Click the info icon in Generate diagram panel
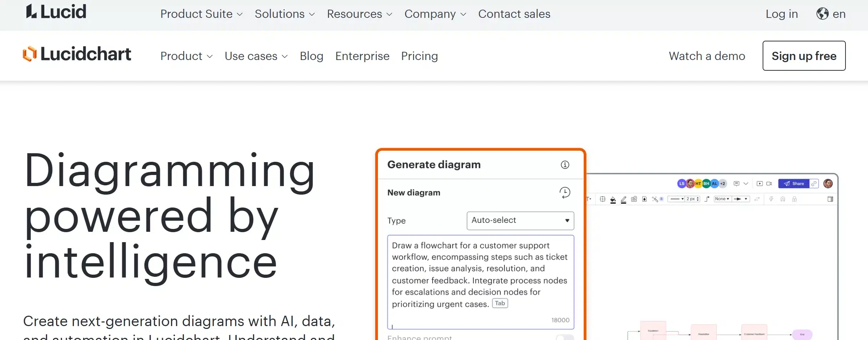Viewport: 868px width, 340px height. [x=565, y=165]
